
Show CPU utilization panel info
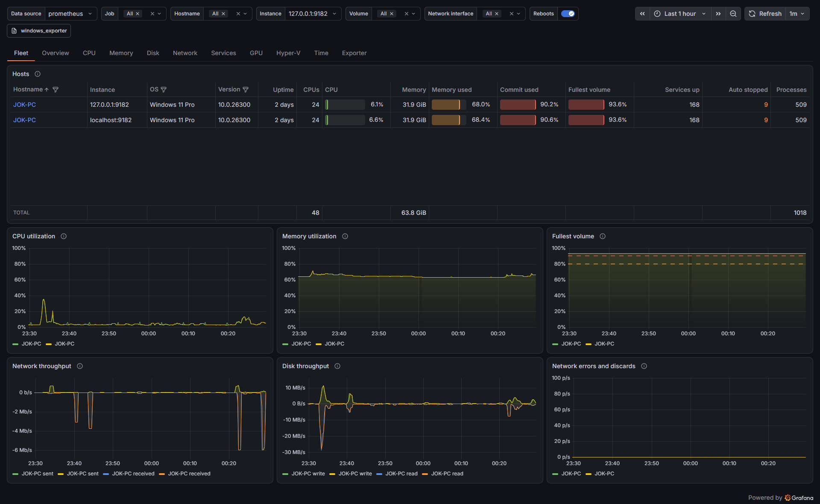click(x=64, y=236)
